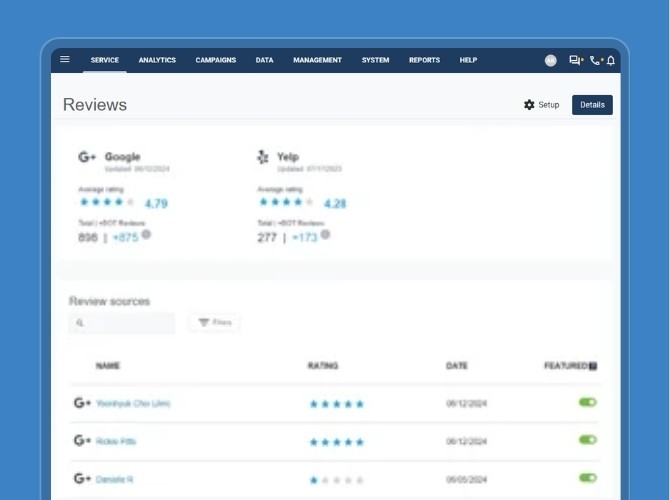Expand the phone status dropdown in header
The image size is (670, 500).
[597, 61]
